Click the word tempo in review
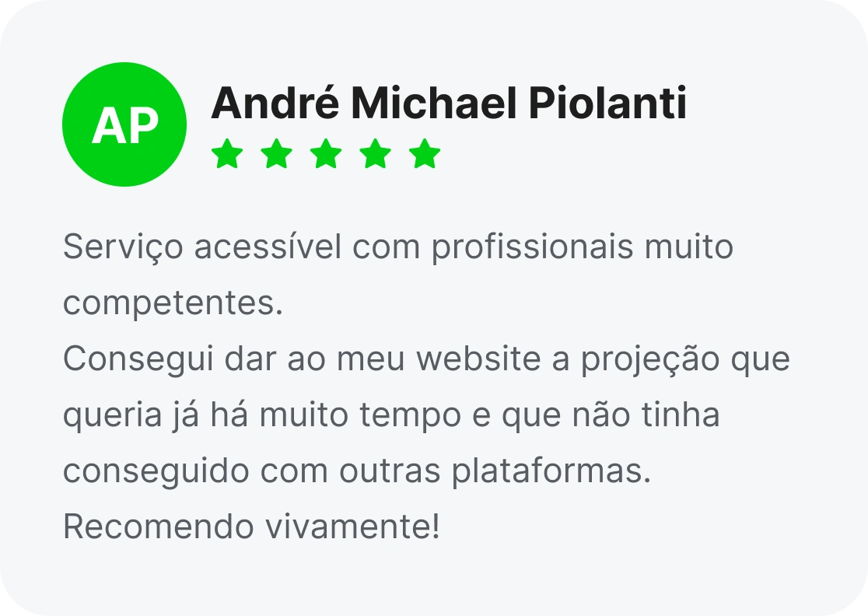The width and height of the screenshot is (868, 616). pos(410,416)
